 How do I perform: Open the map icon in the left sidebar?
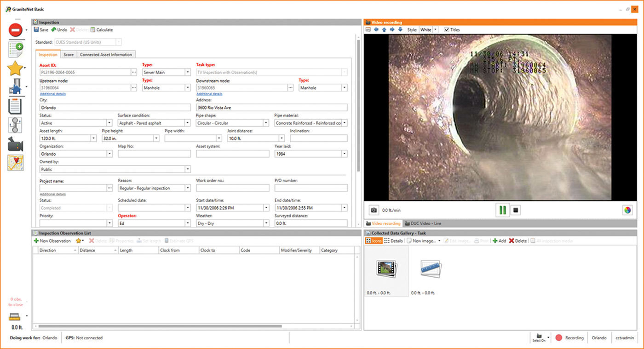tap(15, 162)
